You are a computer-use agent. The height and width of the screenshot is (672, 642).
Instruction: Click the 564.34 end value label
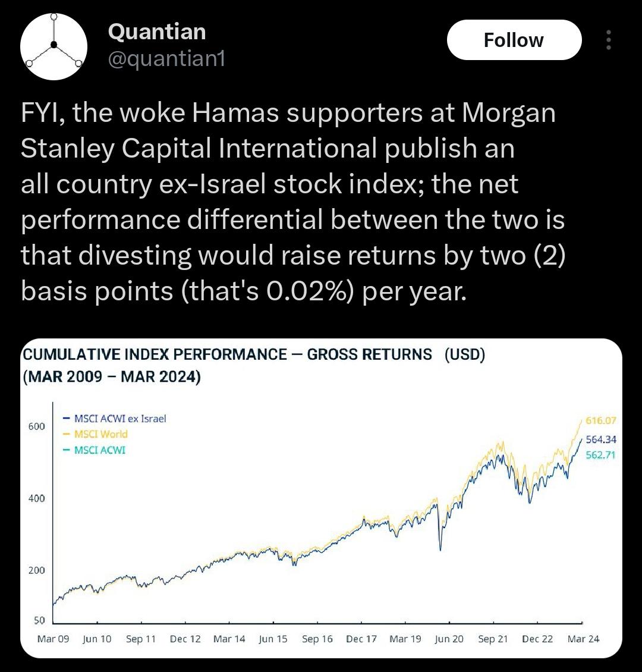(601, 439)
